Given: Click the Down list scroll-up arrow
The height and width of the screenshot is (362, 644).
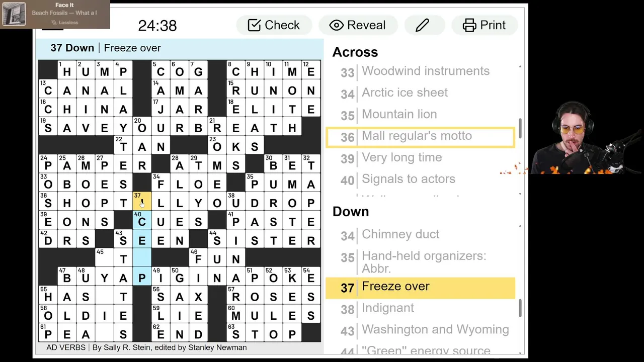Looking at the screenshot, I should click(x=520, y=226).
